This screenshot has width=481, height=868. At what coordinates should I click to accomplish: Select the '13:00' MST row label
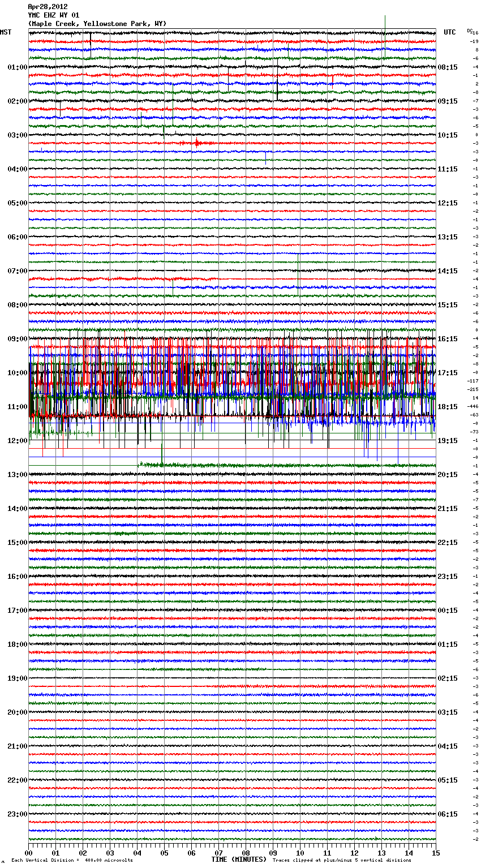point(18,475)
